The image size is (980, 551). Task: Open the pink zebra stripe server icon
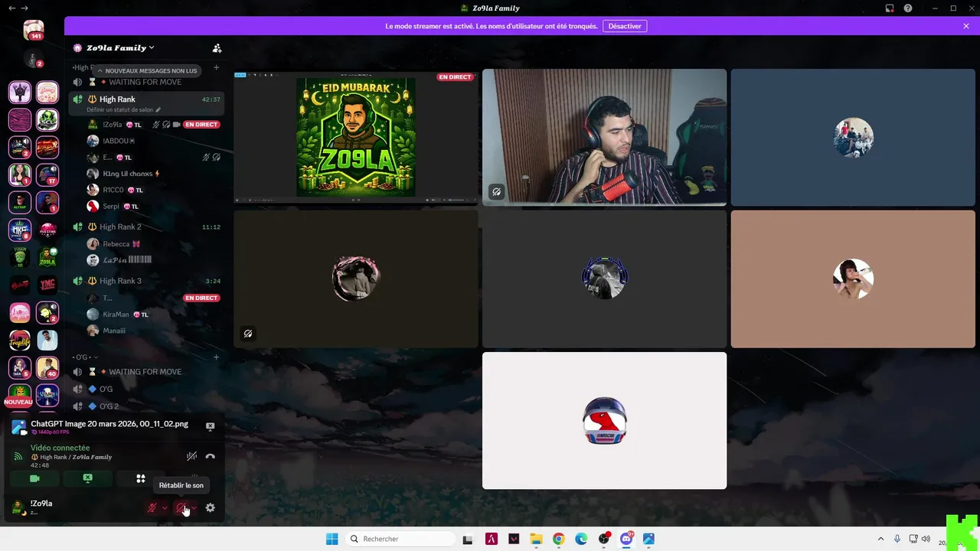pyautogui.click(x=20, y=119)
